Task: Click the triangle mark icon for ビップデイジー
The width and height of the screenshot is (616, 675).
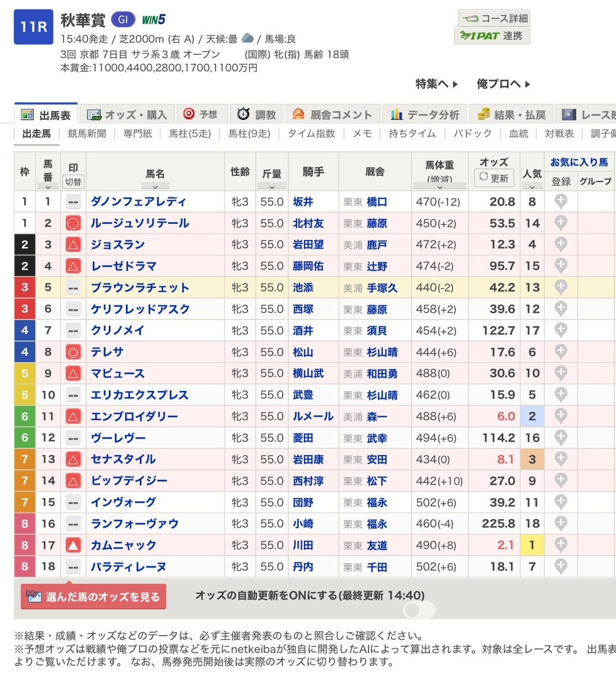Action: 73,481
